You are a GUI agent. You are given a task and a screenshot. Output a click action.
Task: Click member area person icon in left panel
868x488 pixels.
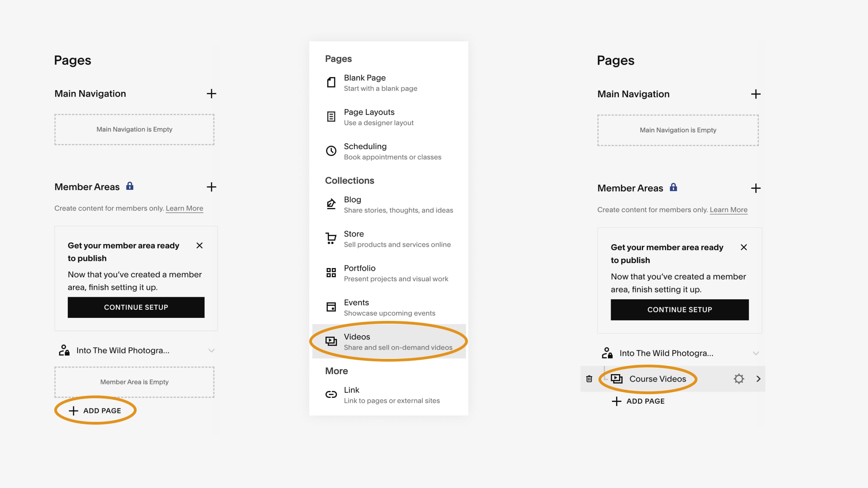(64, 350)
